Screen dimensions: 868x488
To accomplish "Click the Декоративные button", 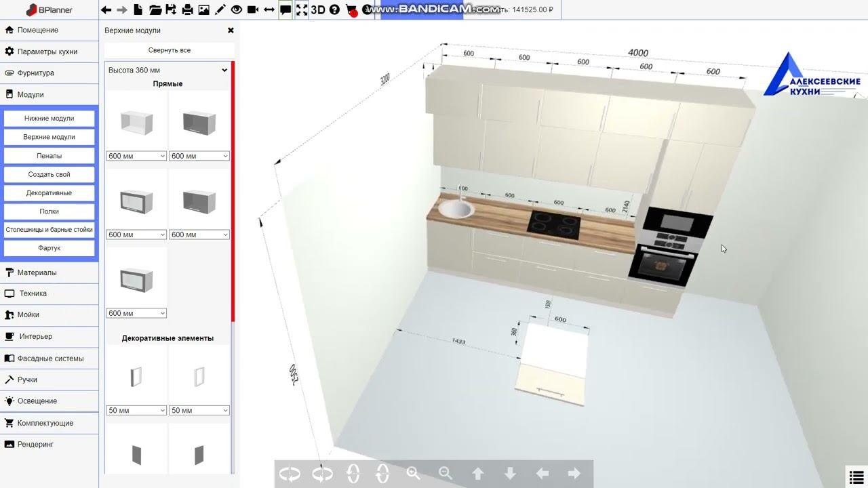I will click(49, 192).
